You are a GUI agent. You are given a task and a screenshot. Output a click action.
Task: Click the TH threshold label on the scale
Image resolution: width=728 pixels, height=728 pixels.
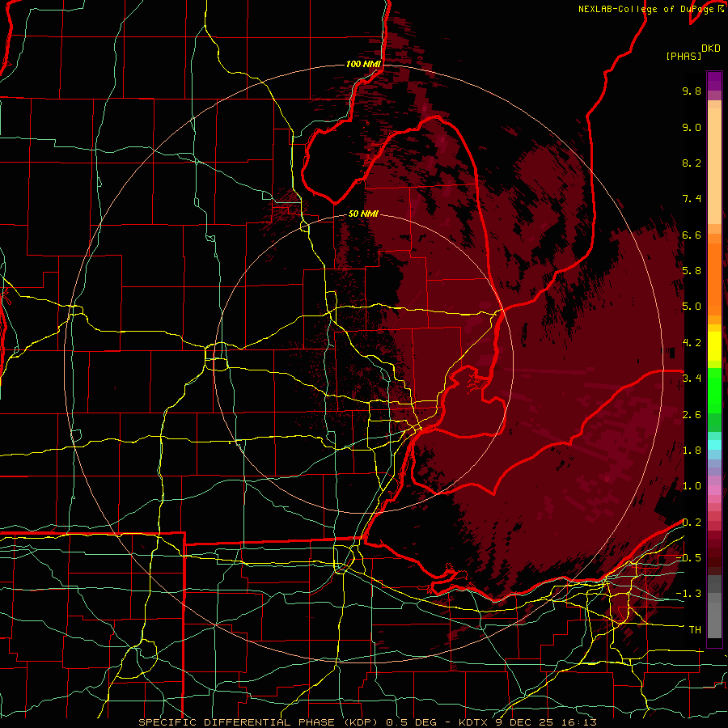click(x=695, y=630)
